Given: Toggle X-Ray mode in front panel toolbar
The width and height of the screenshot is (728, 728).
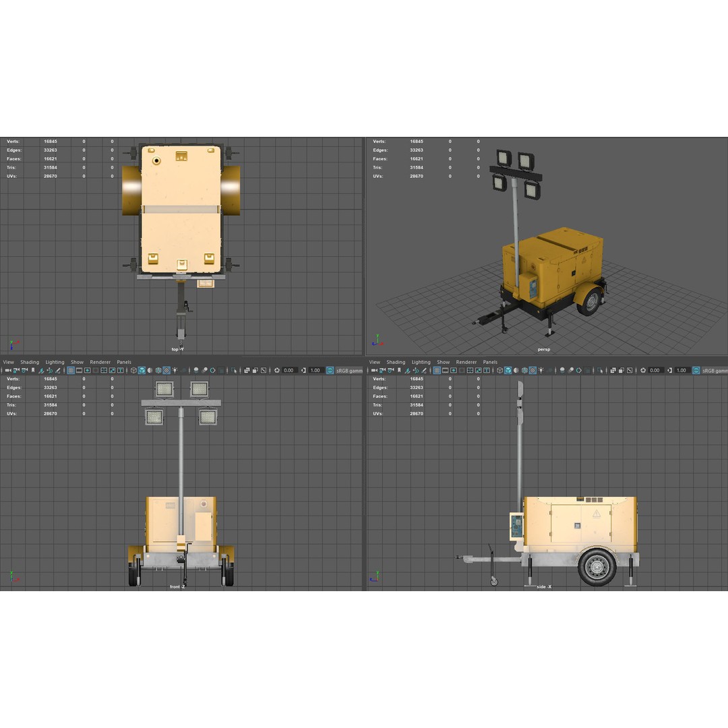Looking at the screenshot, I should coord(247,370).
